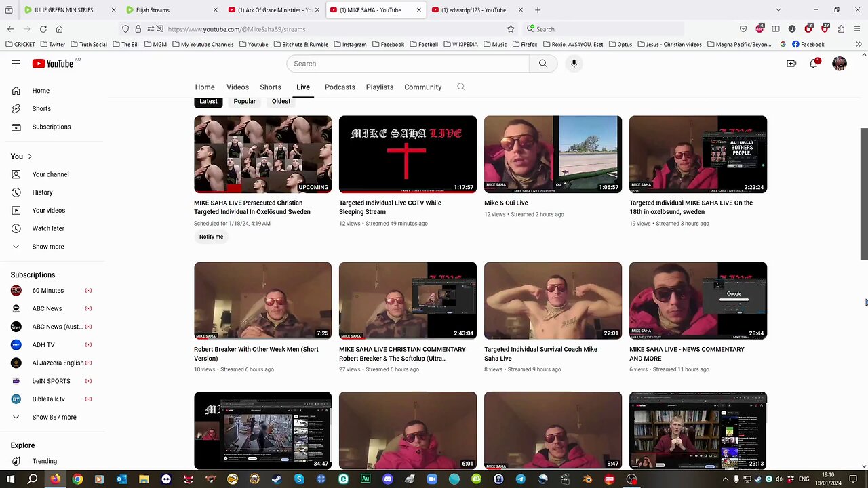Switch to channel Videos tab
This screenshot has width=868, height=488.
tap(237, 87)
